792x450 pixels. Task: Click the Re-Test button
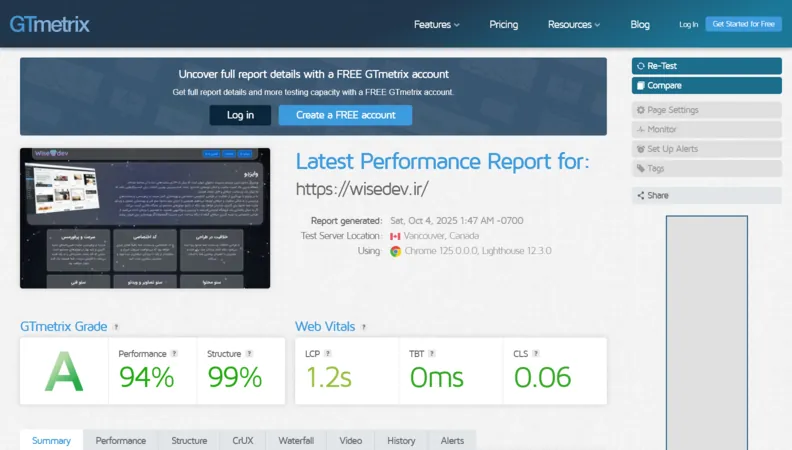[x=707, y=66]
